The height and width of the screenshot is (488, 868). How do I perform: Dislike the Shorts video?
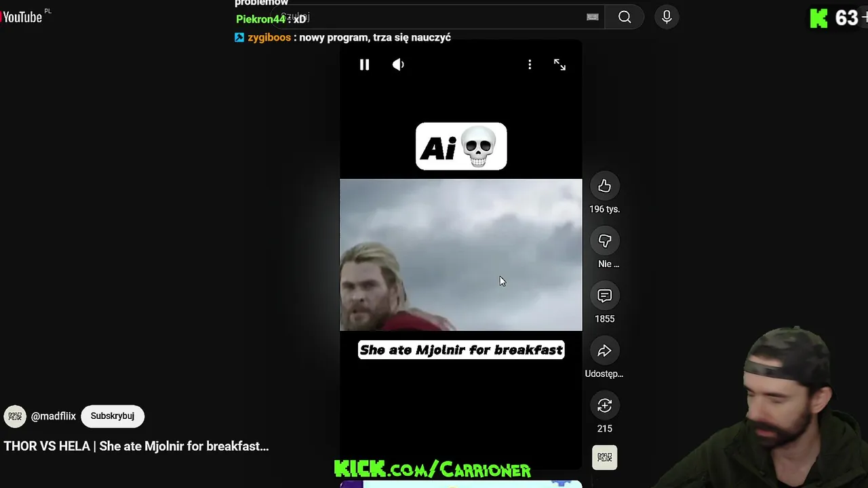click(x=604, y=241)
